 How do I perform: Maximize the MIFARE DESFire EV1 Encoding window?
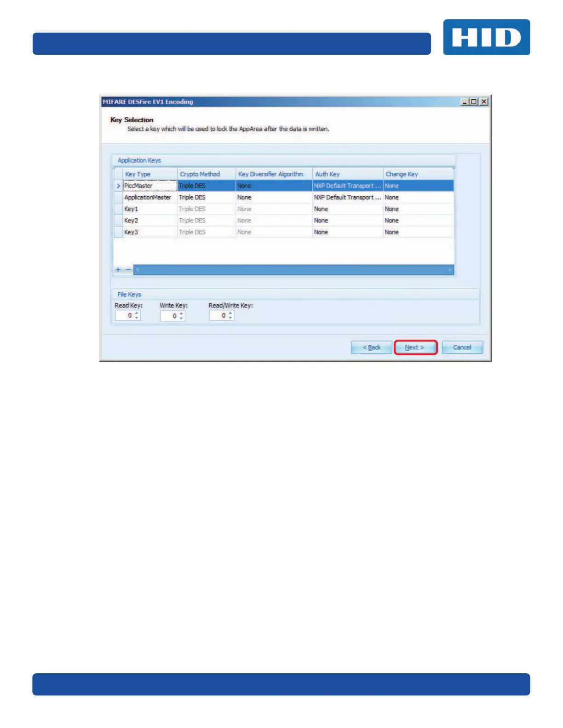click(474, 102)
